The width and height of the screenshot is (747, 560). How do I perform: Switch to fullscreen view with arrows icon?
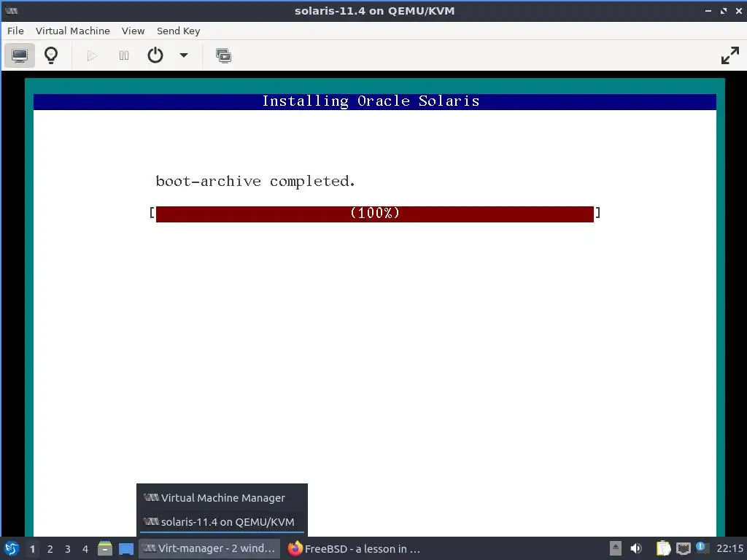coord(729,55)
